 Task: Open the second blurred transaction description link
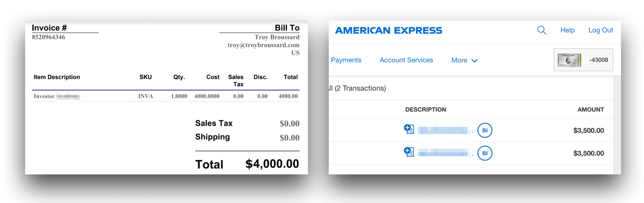(x=443, y=153)
